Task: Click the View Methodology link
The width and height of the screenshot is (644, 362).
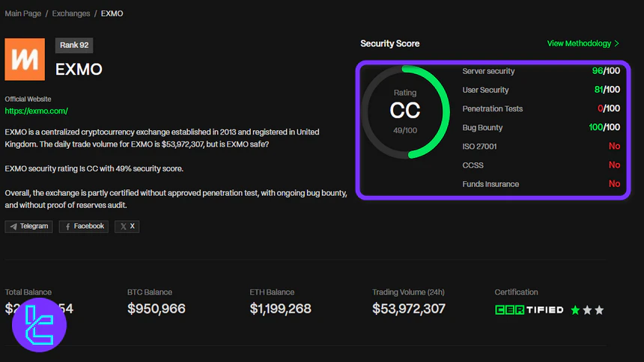Action: click(579, 43)
